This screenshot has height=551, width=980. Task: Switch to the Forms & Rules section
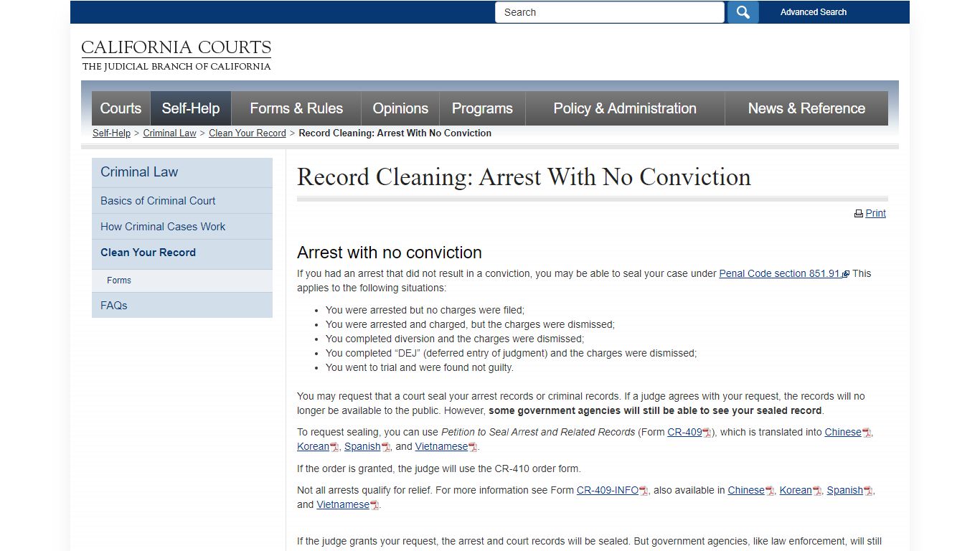click(x=296, y=108)
